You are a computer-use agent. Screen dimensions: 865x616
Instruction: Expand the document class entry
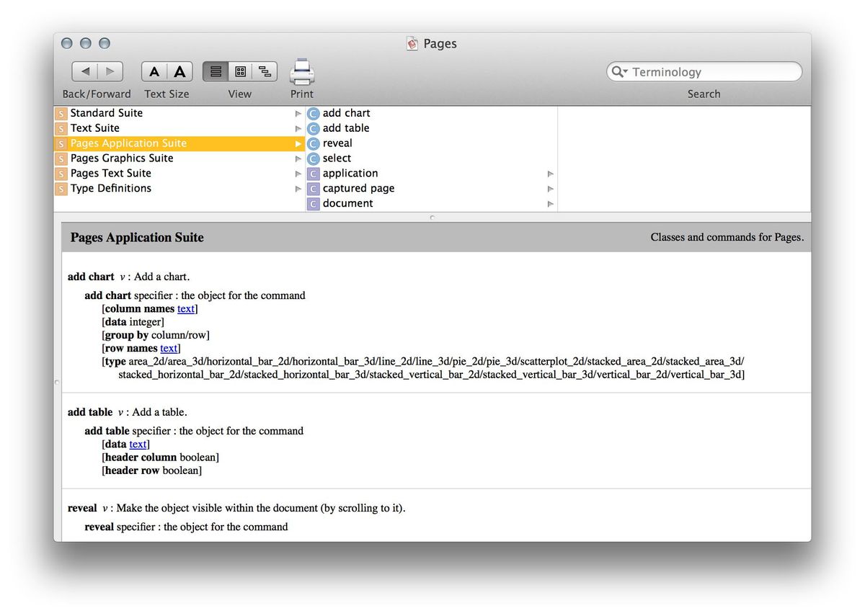[x=550, y=203]
